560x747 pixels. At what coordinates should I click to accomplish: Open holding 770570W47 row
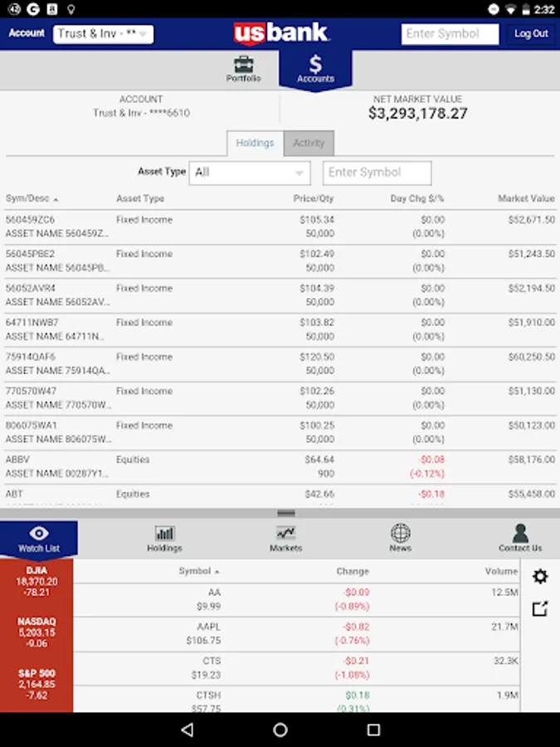click(x=280, y=398)
